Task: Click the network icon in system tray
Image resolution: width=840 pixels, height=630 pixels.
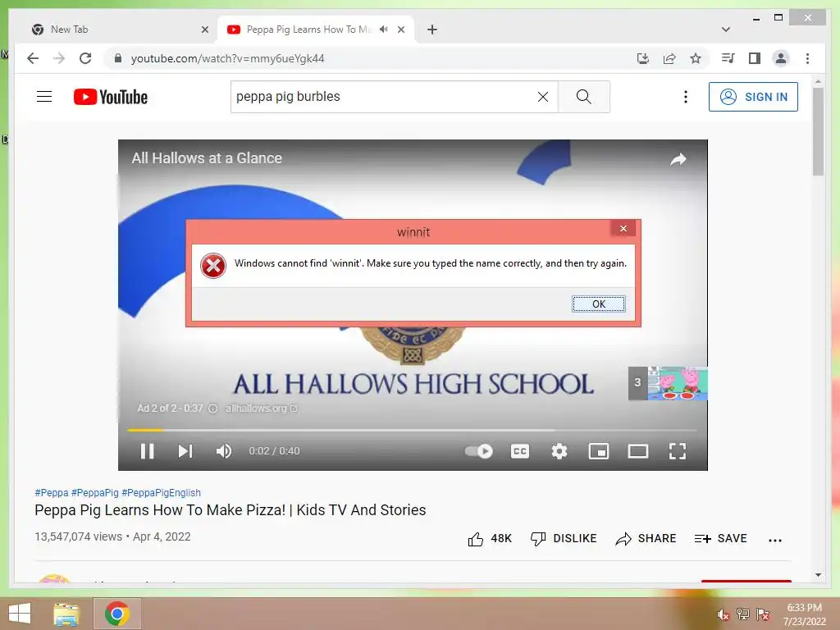Action: pyautogui.click(x=743, y=614)
